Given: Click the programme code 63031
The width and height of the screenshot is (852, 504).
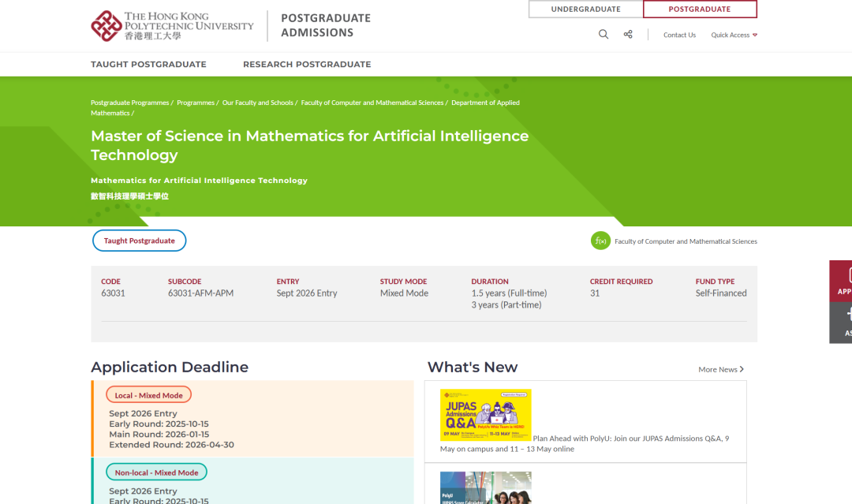Looking at the screenshot, I should (113, 293).
